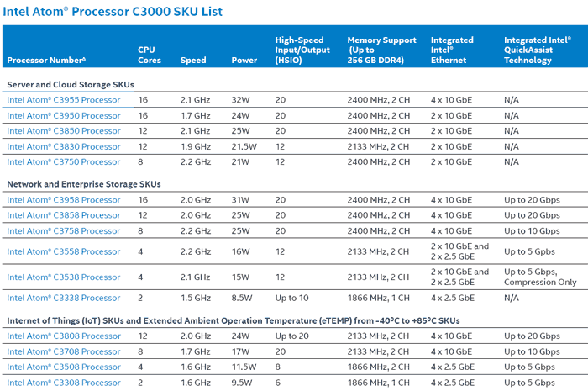Click the Intel Atom C3338 Processor link
588x391 pixels.
pos(64,298)
